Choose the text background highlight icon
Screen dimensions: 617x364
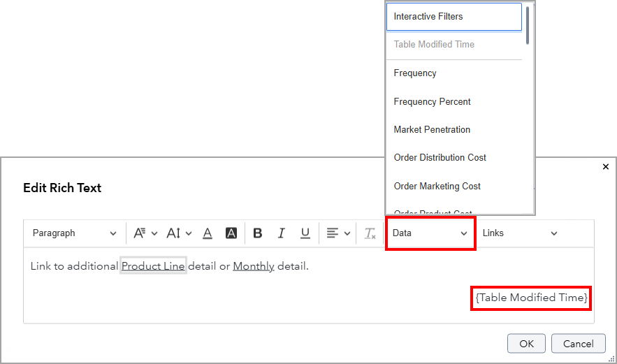(231, 233)
